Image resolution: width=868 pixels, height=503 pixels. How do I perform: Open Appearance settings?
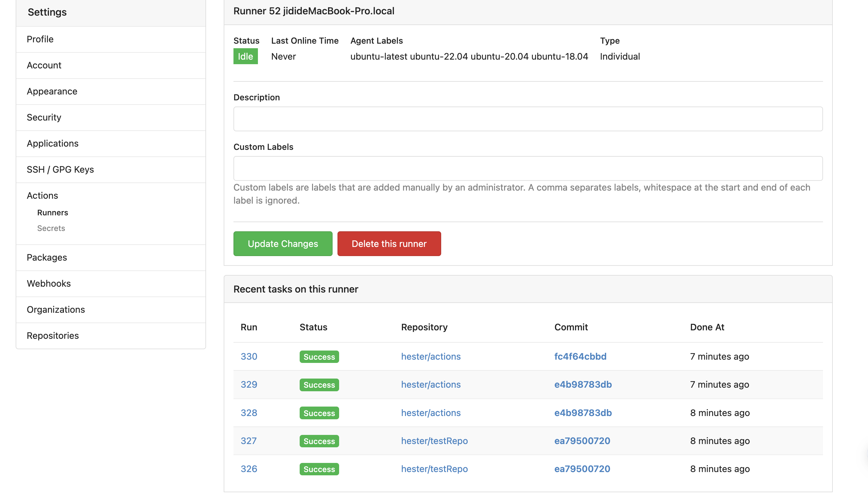[111, 92]
